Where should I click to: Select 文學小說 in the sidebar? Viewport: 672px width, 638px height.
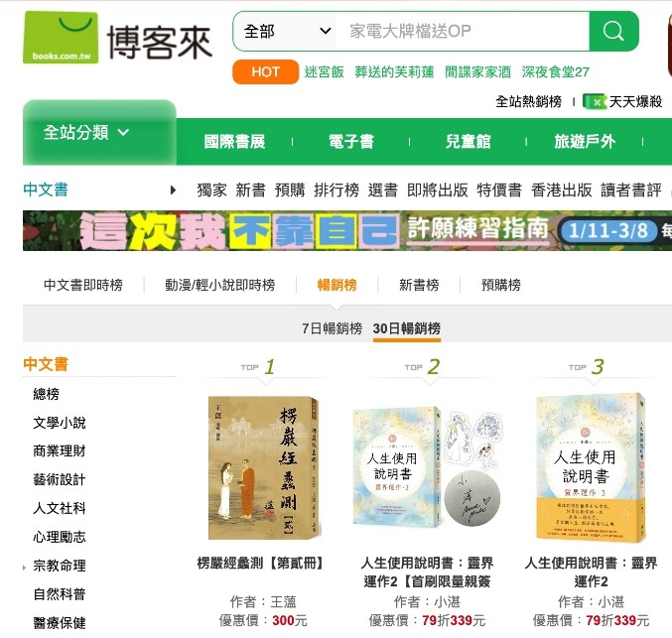[60, 423]
